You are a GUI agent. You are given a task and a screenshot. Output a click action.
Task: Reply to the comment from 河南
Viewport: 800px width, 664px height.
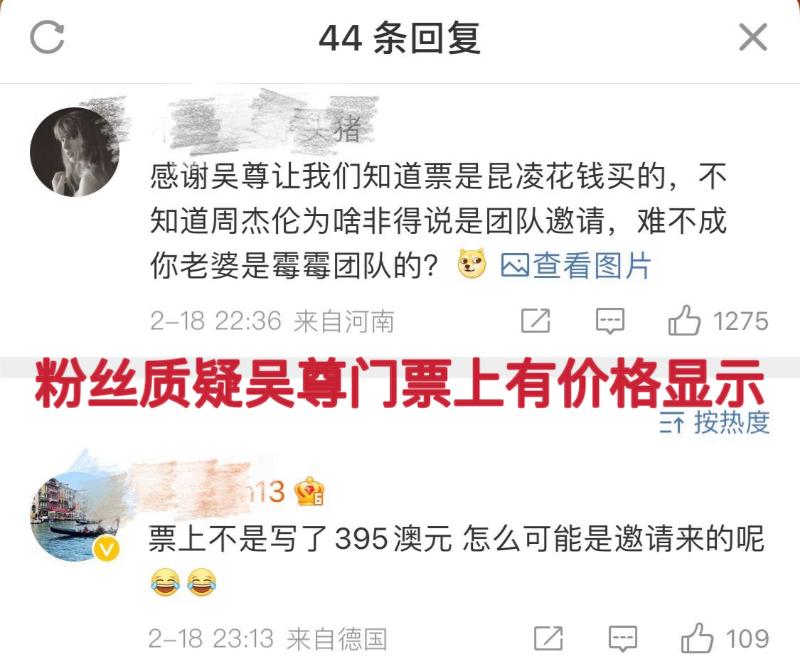click(x=610, y=322)
